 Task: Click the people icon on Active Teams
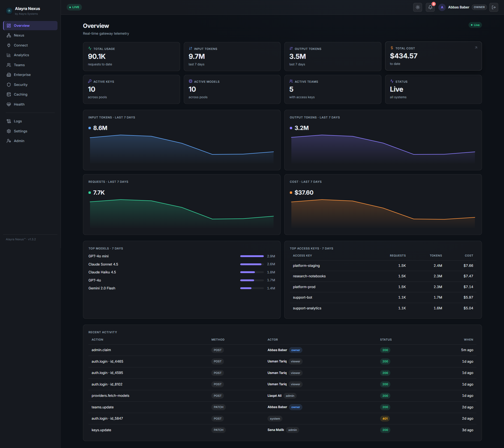(291, 81)
